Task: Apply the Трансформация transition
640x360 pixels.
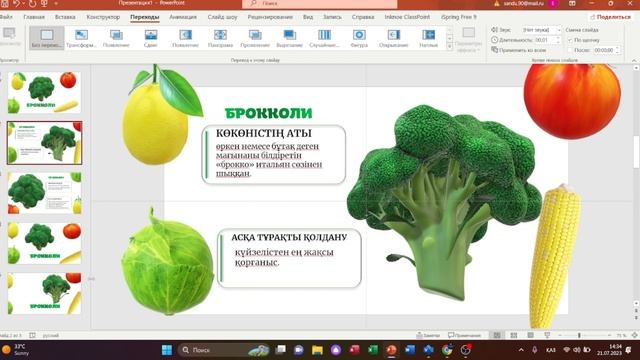Action: point(81,38)
